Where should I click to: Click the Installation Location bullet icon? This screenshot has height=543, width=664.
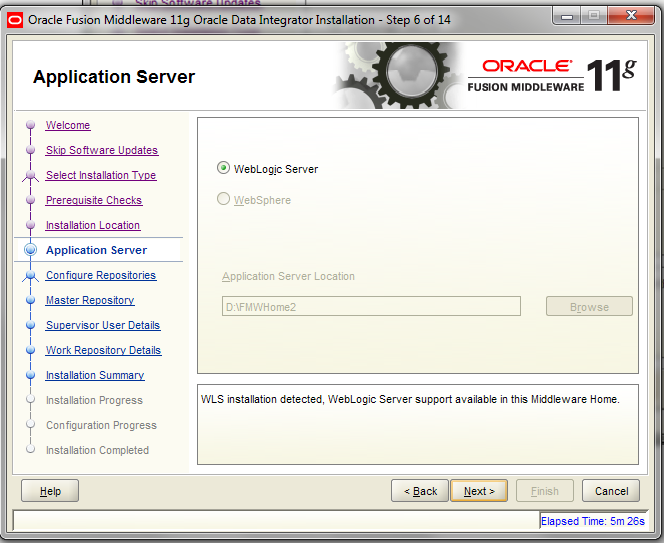click(x=30, y=225)
